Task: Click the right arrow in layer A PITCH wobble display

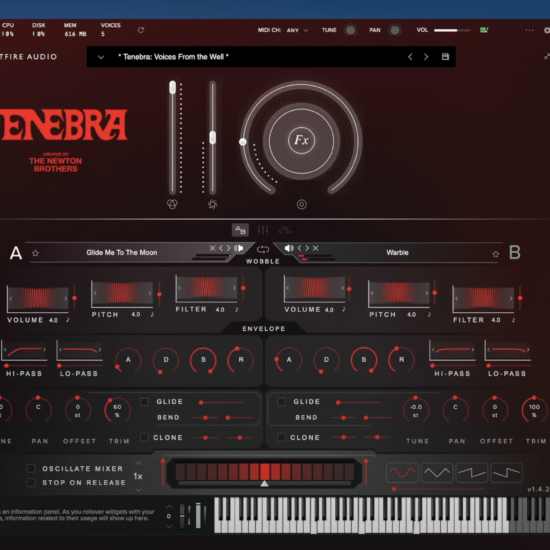Action: point(150,293)
